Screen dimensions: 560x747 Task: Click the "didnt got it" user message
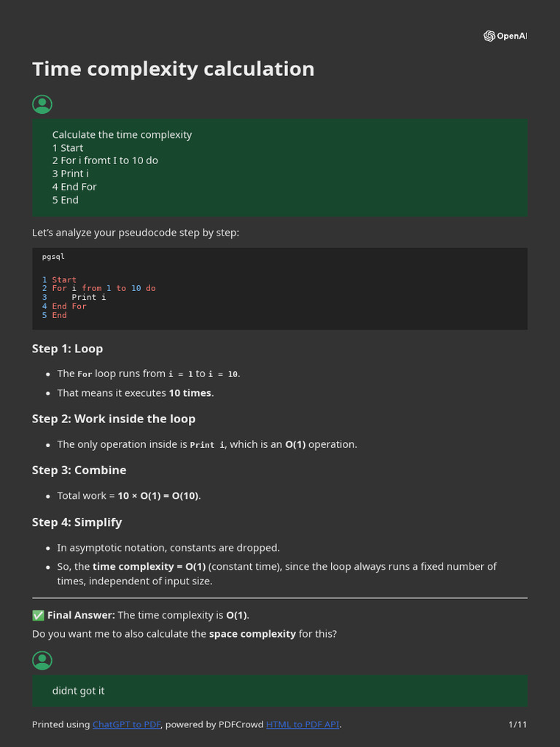pos(78,691)
